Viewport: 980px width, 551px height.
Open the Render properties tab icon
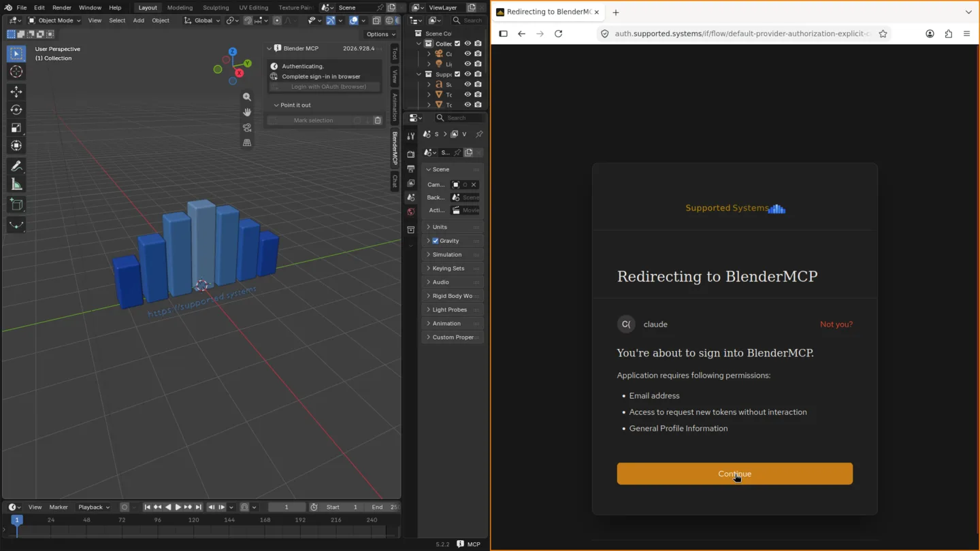pos(411,154)
